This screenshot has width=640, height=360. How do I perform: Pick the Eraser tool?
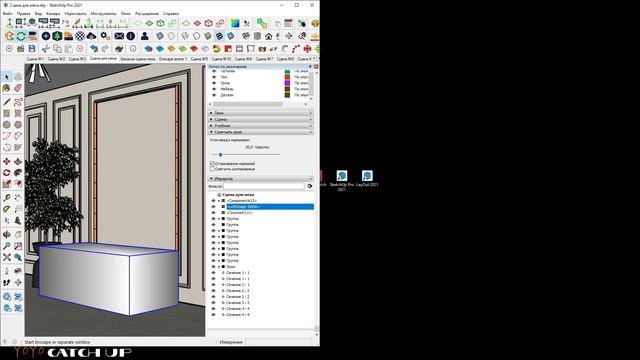tap(18, 88)
